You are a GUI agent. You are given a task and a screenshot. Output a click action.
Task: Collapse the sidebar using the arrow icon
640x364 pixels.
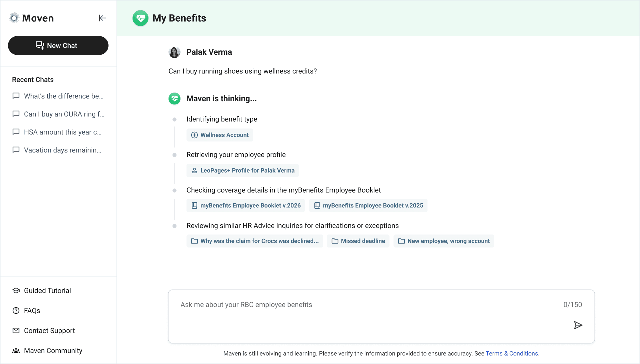(102, 18)
